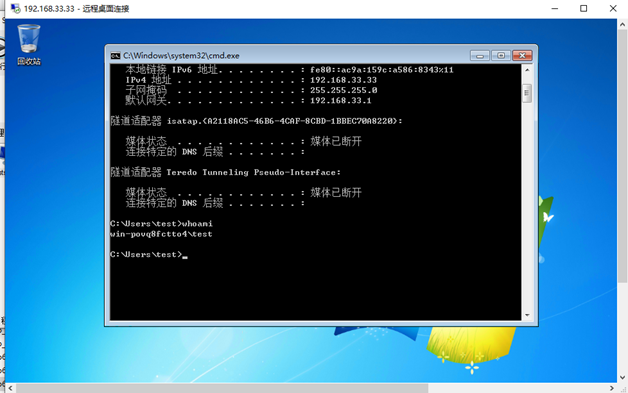The image size is (628, 393).
Task: Minimize the cmd.exe window
Action: click(480, 56)
